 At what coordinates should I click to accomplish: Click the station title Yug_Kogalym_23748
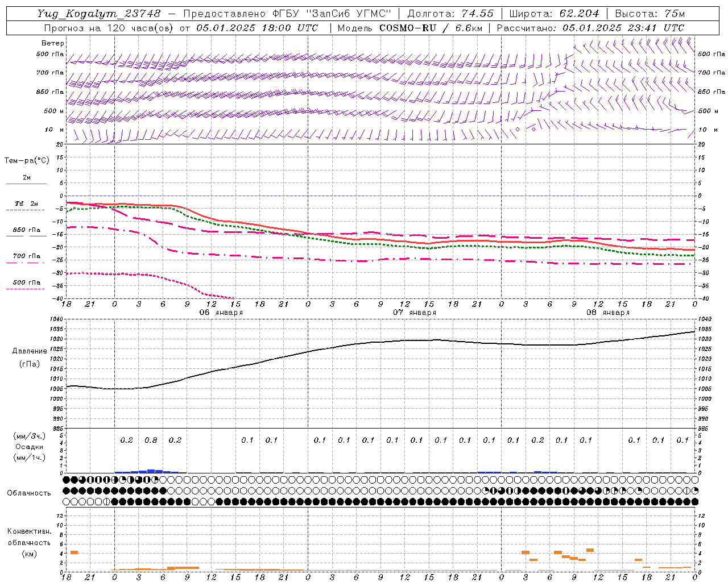point(98,14)
